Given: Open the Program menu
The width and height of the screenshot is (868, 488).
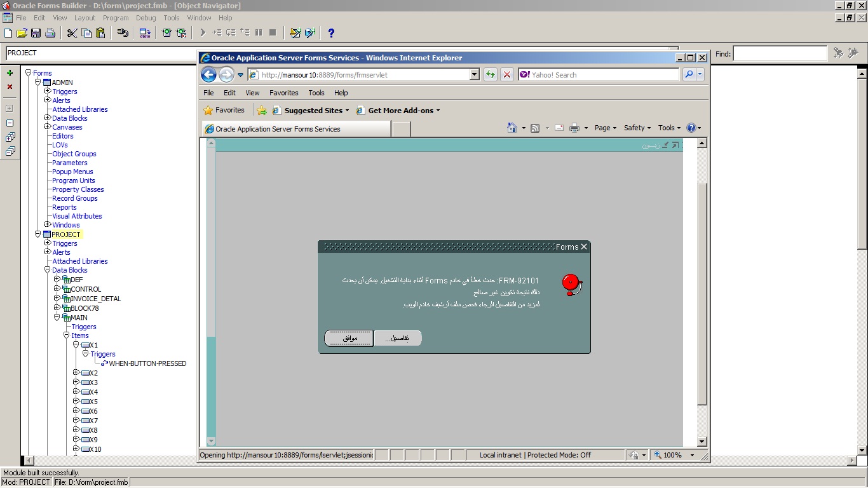Looking at the screenshot, I should click(x=116, y=18).
